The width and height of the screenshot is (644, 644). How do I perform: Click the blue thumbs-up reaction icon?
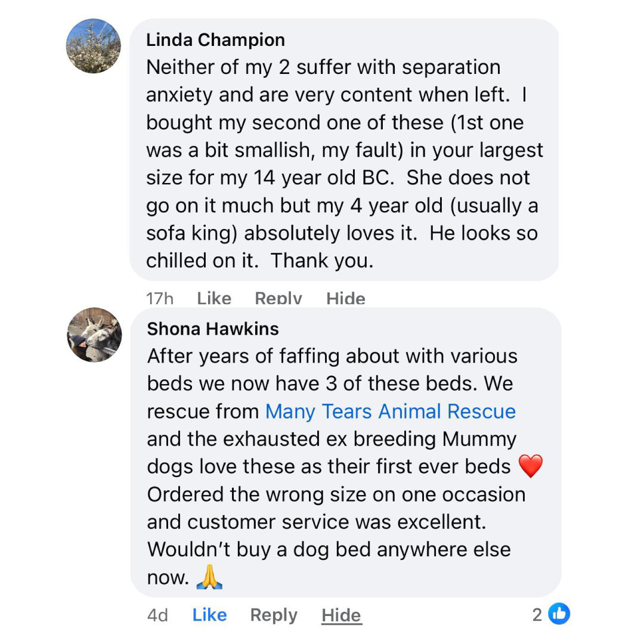[559, 614]
